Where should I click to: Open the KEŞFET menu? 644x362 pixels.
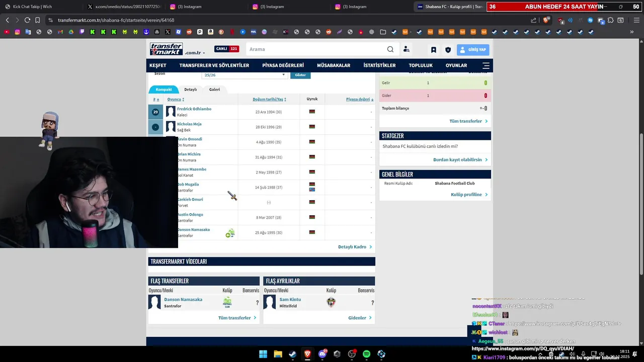coord(158,65)
